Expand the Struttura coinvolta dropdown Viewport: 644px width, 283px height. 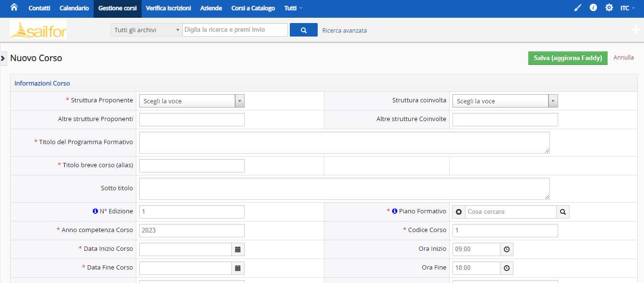pyautogui.click(x=505, y=101)
